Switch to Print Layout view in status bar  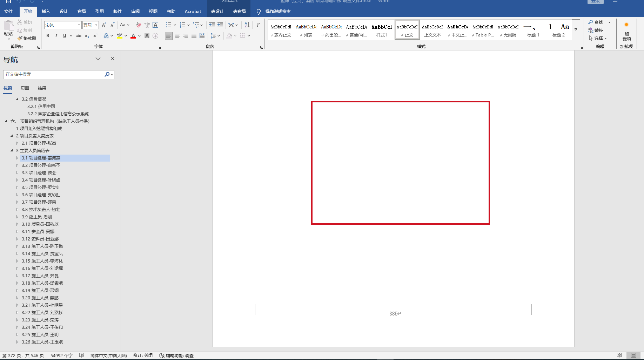pos(633,355)
